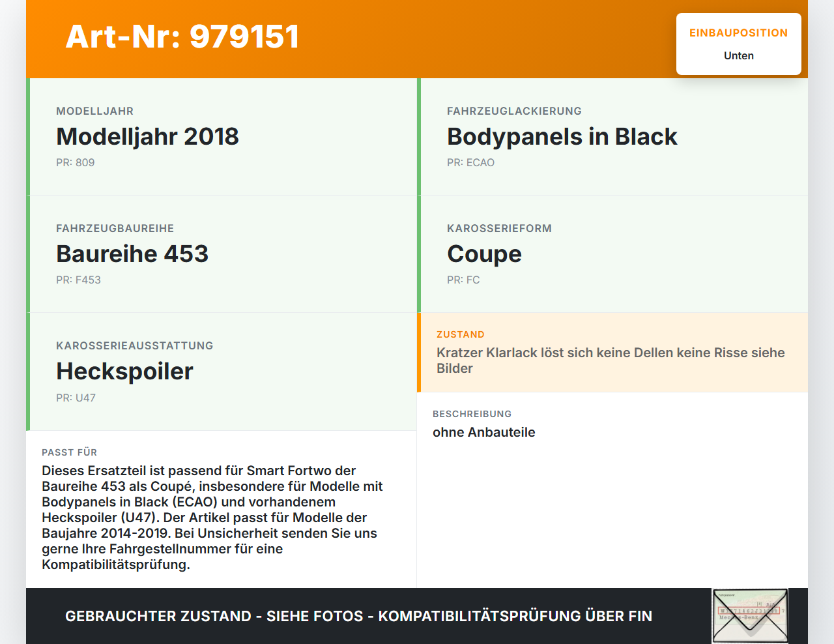Click the FAHRZEUGLACKIERUNG label
The width and height of the screenshot is (834, 644).
[514, 111]
